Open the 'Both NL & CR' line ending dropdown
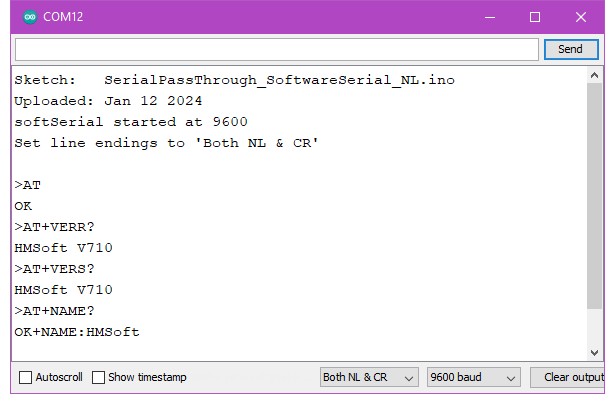Image resolution: width=615 pixels, height=404 pixels. [x=368, y=378]
